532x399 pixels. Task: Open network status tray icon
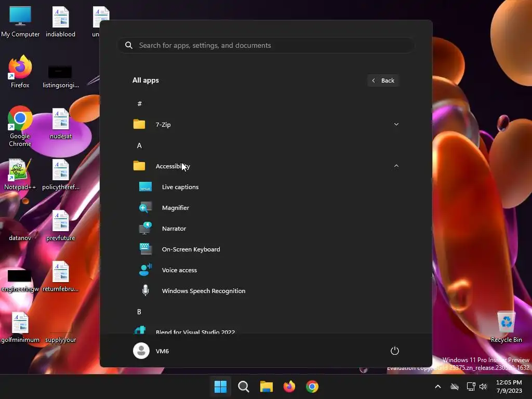tap(471, 387)
